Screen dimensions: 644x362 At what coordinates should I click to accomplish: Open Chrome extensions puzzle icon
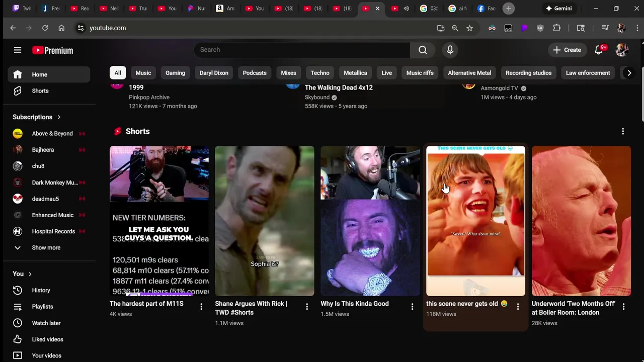pos(556,28)
